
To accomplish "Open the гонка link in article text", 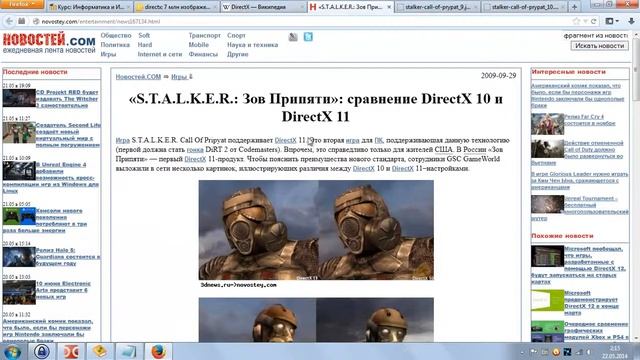I will click(195, 150).
